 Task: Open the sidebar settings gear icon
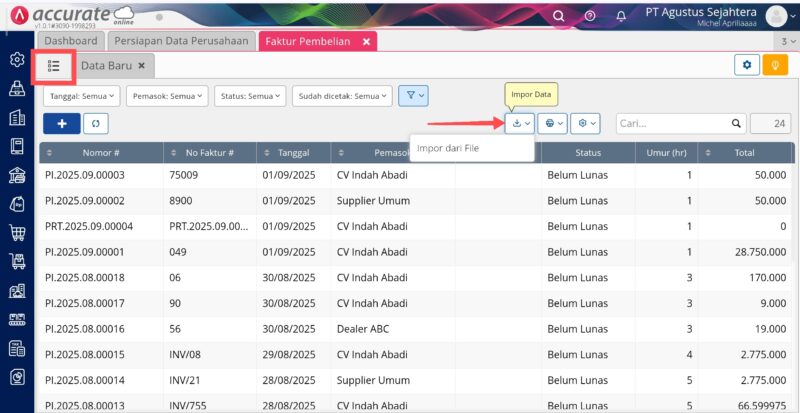[x=17, y=59]
